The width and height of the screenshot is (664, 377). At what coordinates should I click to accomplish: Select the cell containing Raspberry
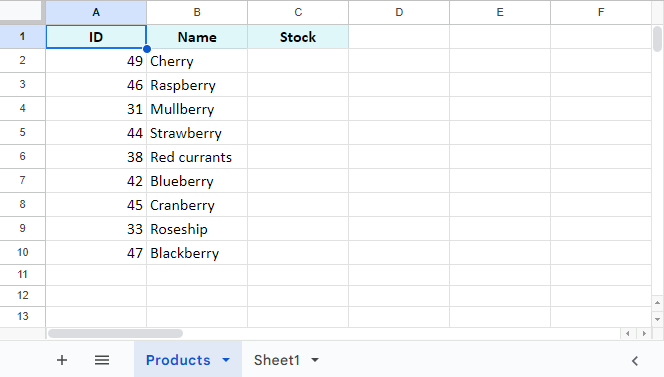197,85
